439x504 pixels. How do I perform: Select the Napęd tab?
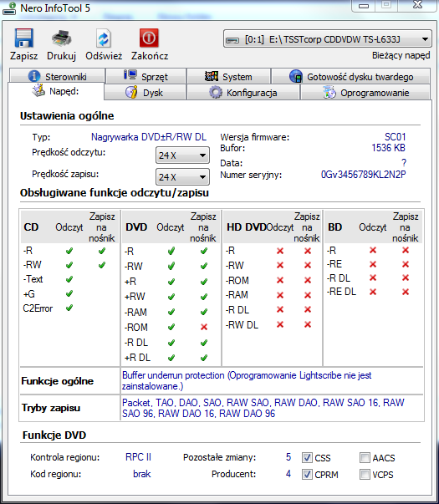pos(56,91)
